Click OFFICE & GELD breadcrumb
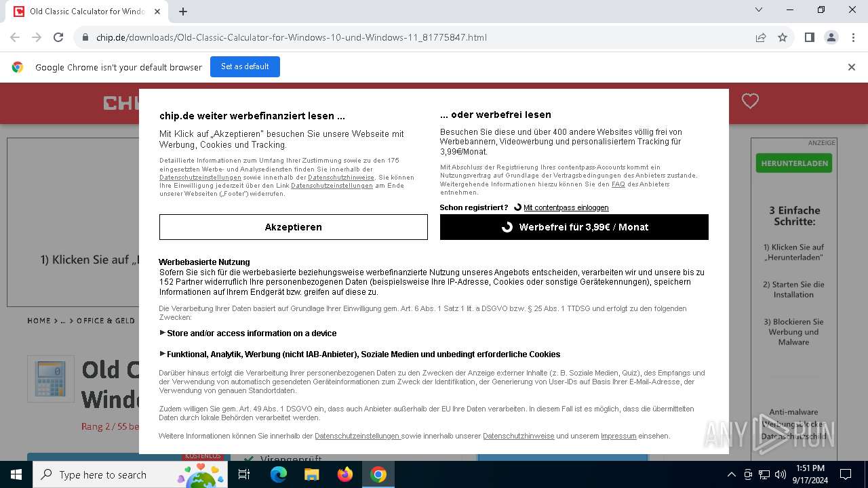868x488 pixels. (106, 321)
